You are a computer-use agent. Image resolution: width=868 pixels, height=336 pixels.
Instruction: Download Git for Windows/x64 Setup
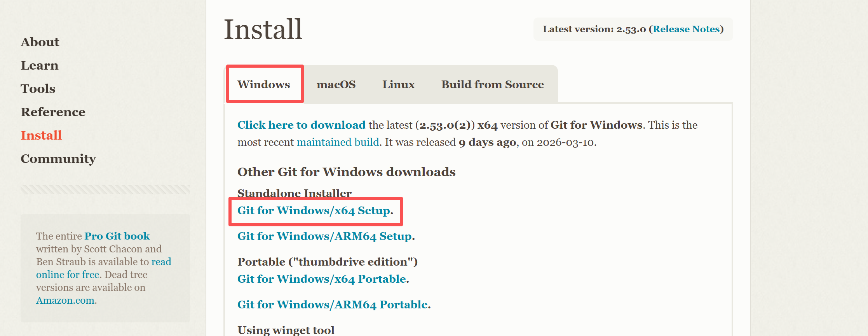click(x=314, y=211)
